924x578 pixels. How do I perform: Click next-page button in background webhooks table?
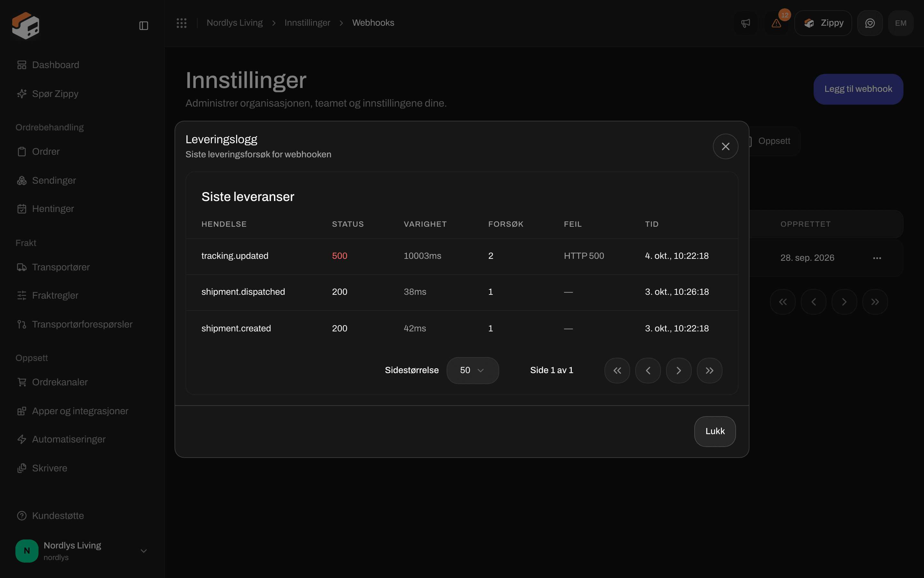pos(844,302)
